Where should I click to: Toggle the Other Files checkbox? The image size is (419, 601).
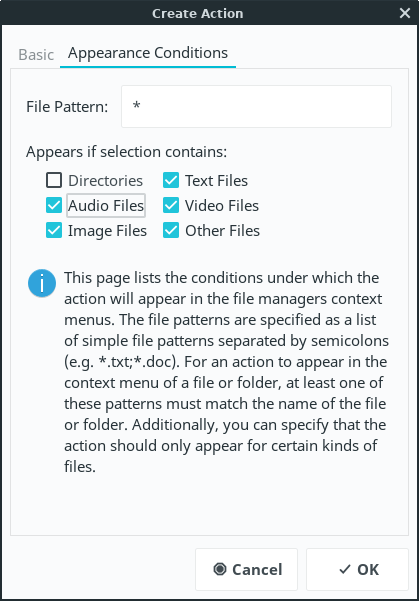pyautogui.click(x=171, y=231)
